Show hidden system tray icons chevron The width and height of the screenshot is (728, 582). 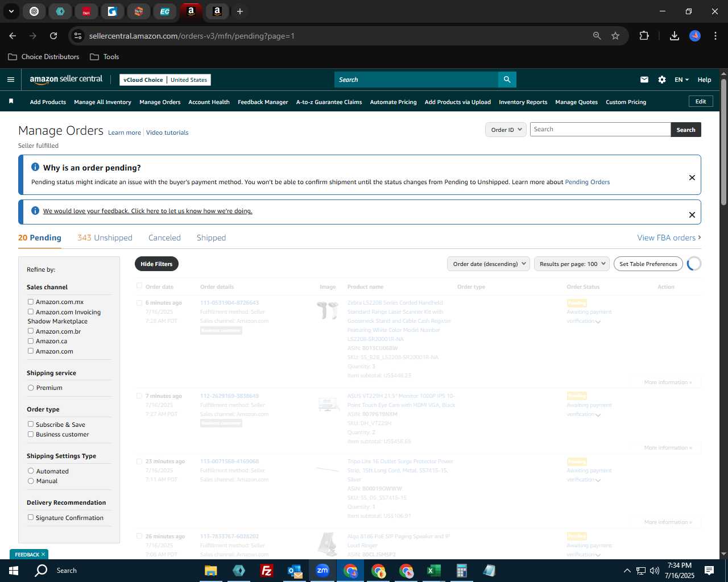click(x=627, y=571)
